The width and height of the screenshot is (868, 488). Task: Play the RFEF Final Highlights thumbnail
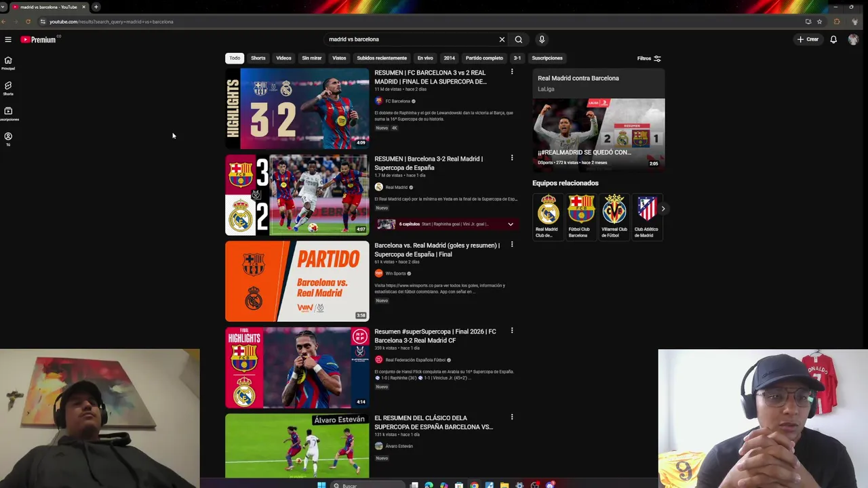click(x=297, y=368)
